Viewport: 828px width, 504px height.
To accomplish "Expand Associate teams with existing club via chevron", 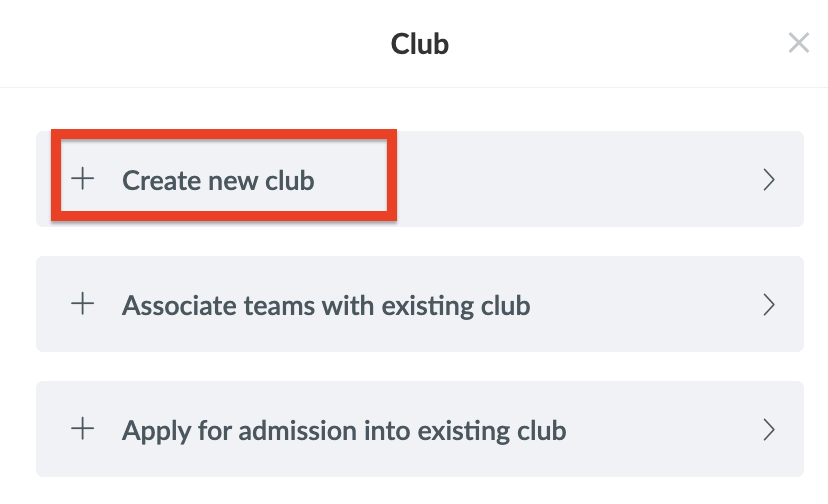I will click(x=769, y=305).
